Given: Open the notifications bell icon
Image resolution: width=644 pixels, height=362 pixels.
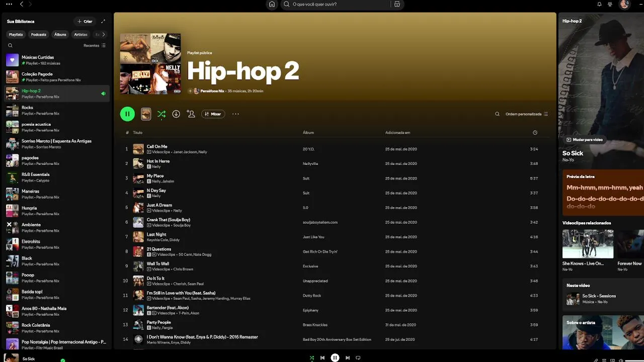Looking at the screenshot, I should [x=599, y=4].
